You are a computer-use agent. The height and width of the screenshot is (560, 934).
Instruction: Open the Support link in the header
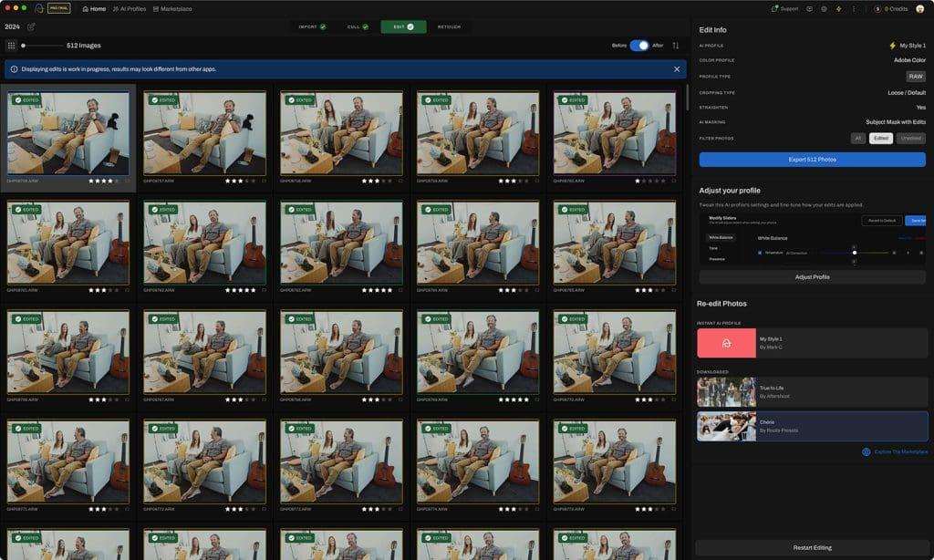[784, 9]
